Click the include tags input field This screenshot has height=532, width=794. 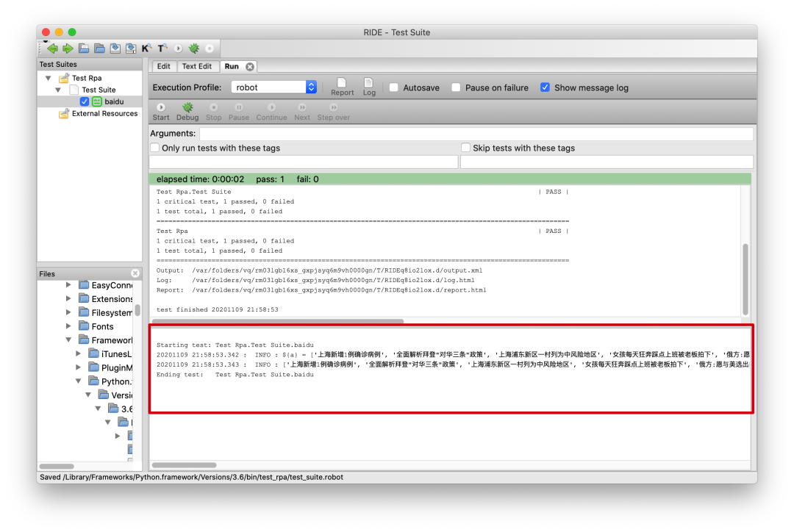pyautogui.click(x=304, y=162)
